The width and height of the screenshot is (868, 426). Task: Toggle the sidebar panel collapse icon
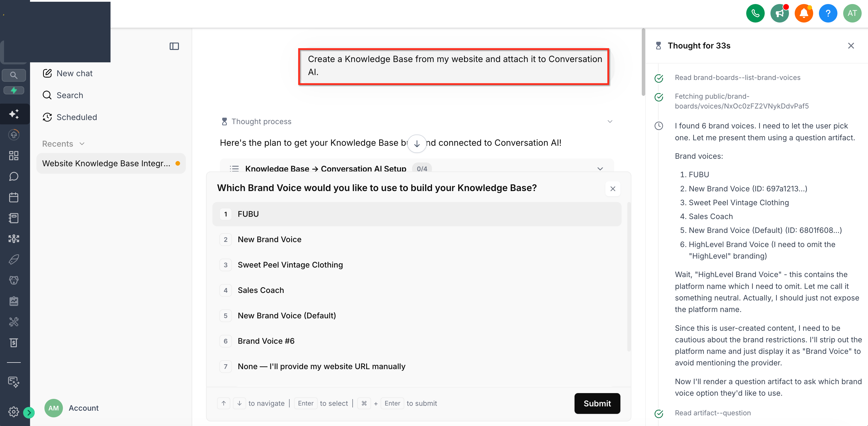174,46
